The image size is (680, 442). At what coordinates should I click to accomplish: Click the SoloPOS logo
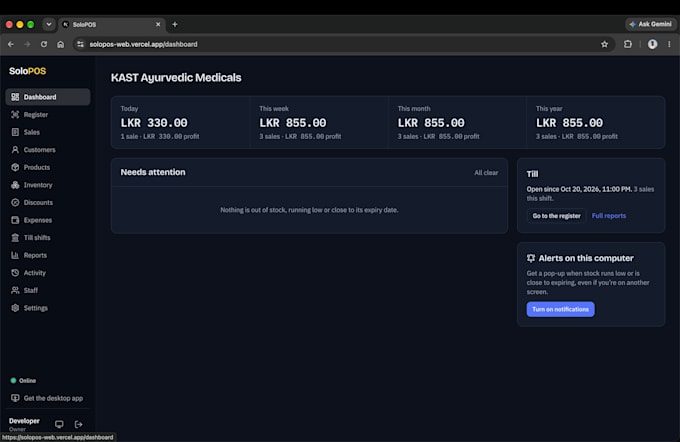click(27, 71)
